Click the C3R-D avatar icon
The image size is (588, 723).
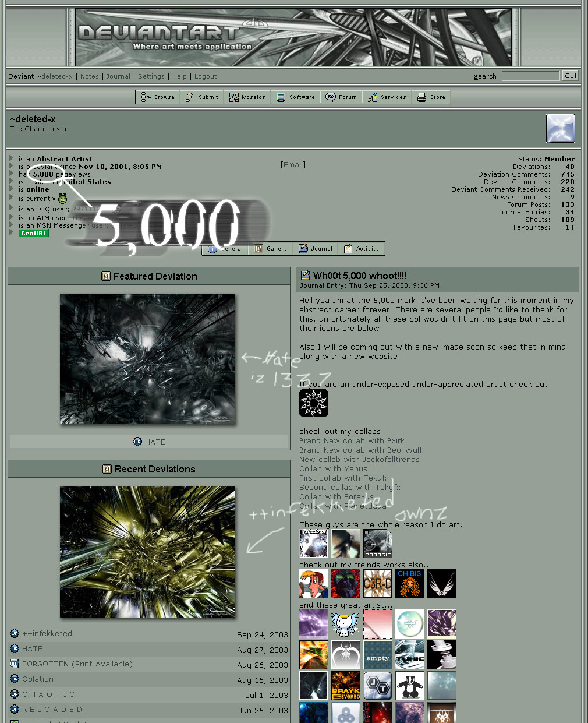click(378, 584)
